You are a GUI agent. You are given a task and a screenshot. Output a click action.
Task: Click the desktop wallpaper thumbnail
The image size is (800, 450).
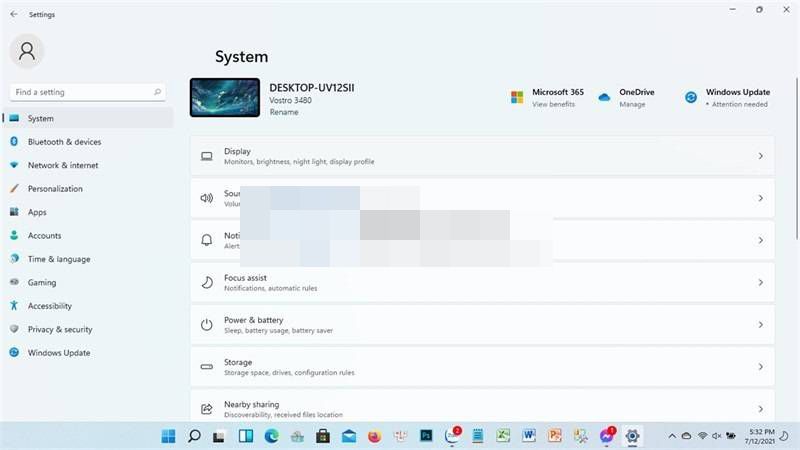pos(224,97)
